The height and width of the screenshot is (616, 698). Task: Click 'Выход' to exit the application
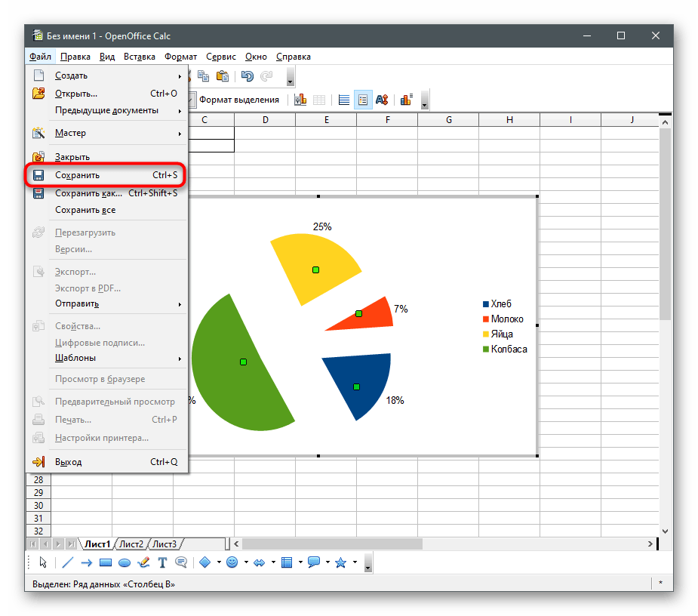click(x=69, y=462)
